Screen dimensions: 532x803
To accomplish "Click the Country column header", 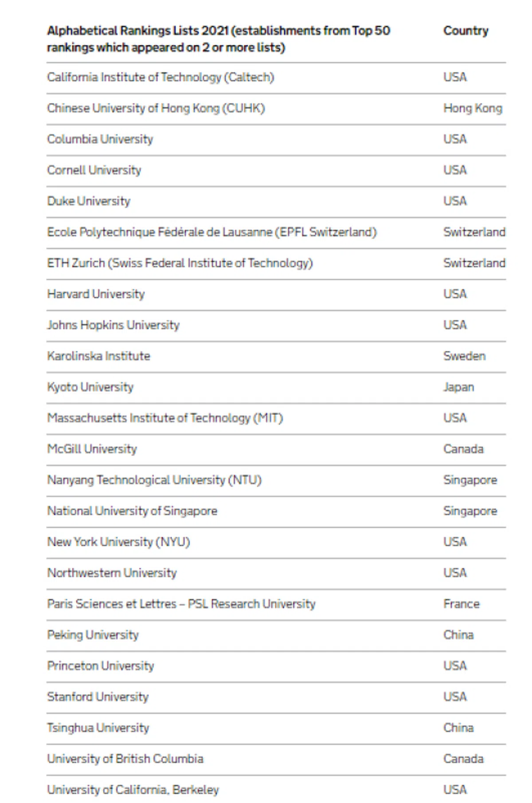I will click(x=465, y=31).
